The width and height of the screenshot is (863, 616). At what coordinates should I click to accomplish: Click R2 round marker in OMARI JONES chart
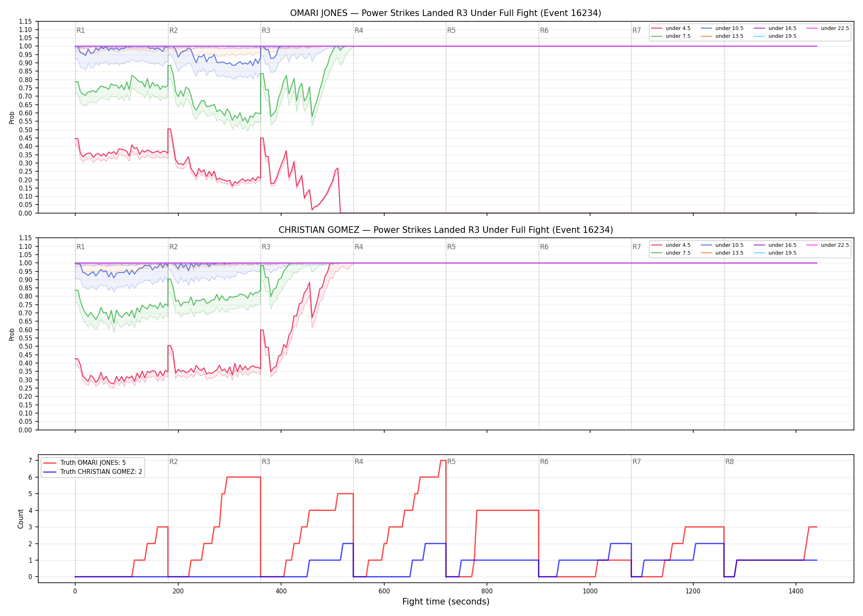point(173,30)
